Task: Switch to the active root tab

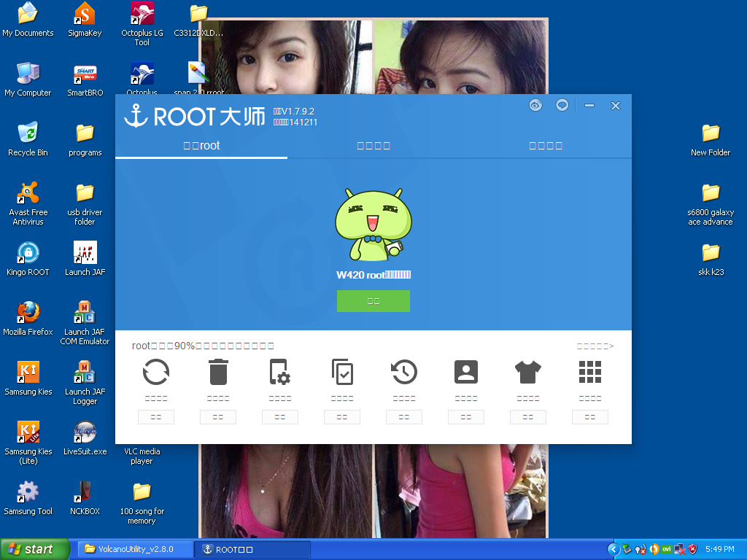Action: click(201, 146)
